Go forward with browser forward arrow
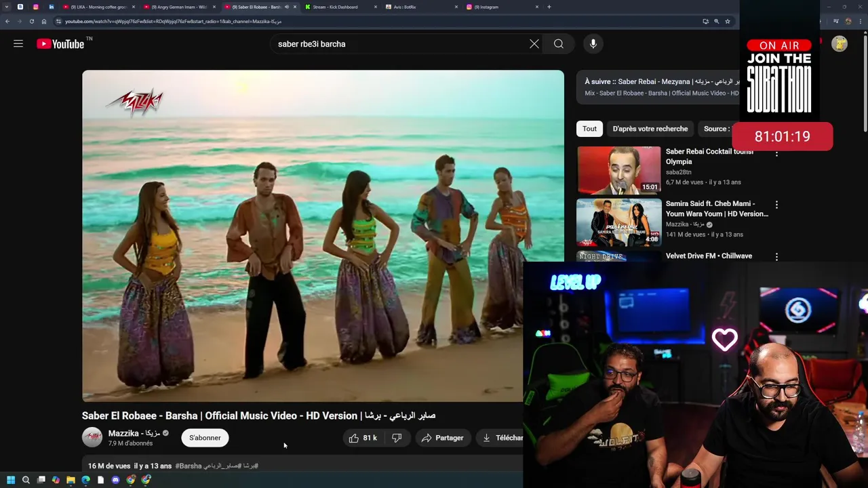The width and height of the screenshot is (868, 488). [19, 21]
